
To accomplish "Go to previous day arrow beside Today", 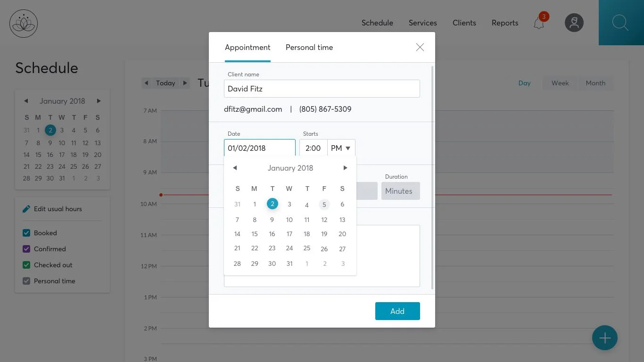I will (x=146, y=83).
